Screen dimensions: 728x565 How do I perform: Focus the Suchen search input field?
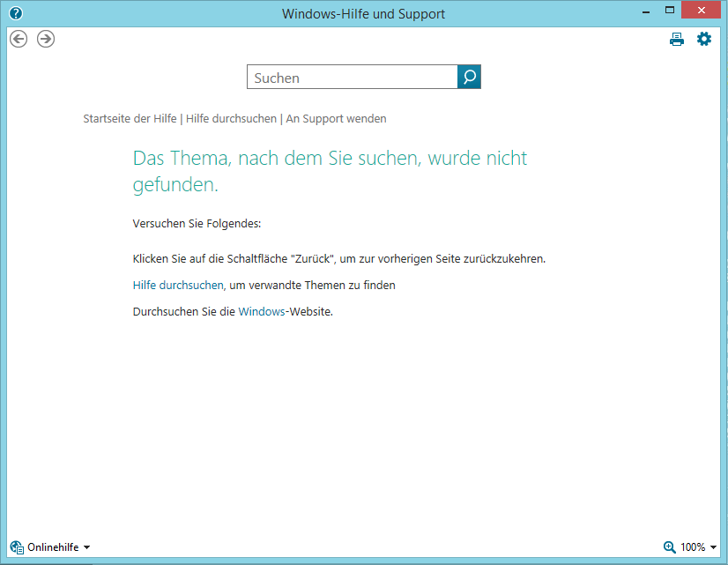pyautogui.click(x=353, y=78)
